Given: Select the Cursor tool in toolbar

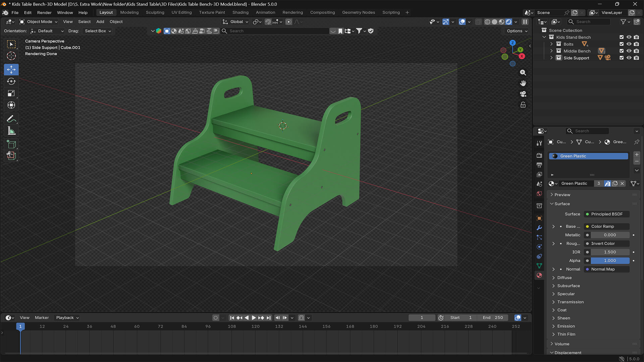Looking at the screenshot, I should [x=11, y=56].
